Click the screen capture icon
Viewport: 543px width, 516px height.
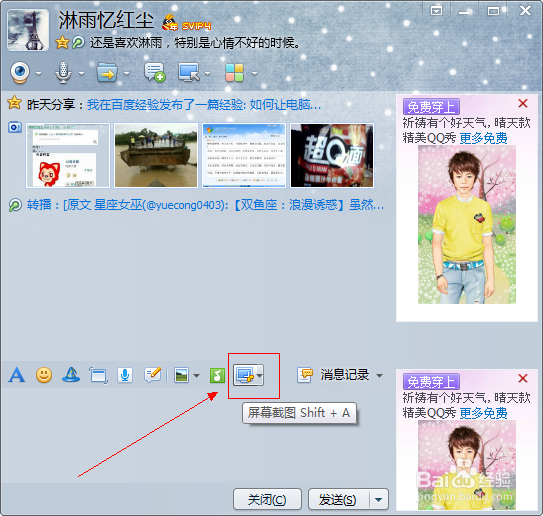click(244, 375)
